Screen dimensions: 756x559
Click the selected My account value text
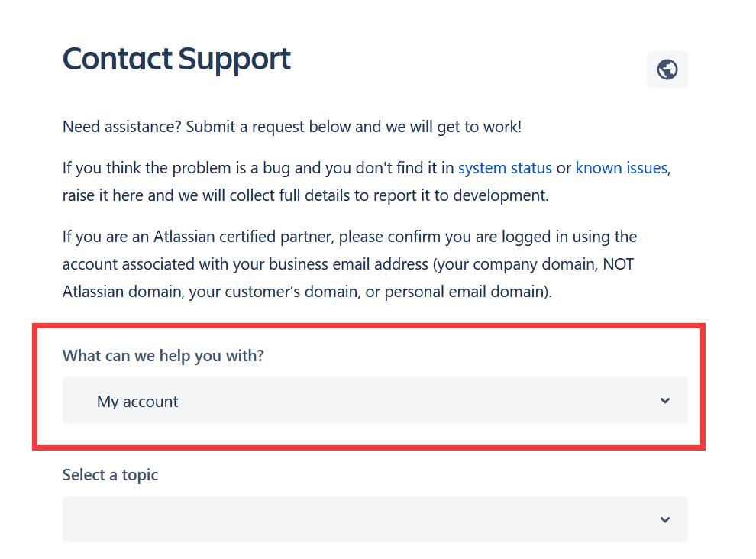[x=137, y=401]
